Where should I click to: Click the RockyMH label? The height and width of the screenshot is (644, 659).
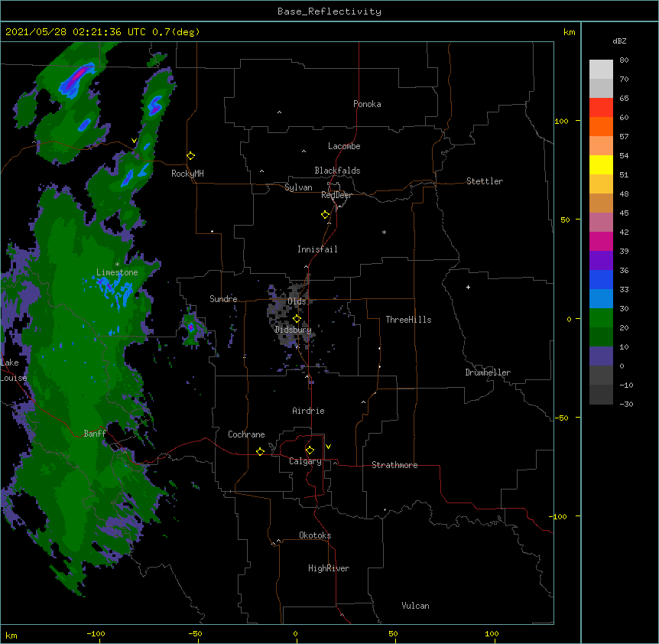coord(187,174)
